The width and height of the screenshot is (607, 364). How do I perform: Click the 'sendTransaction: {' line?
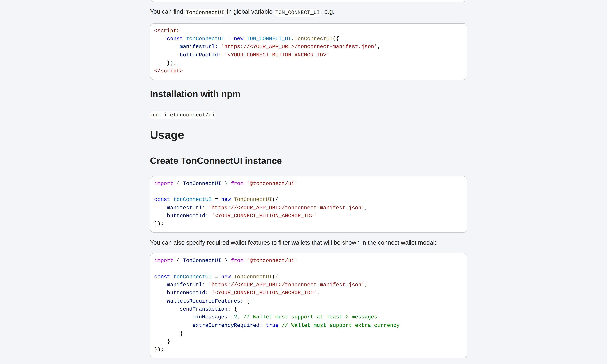208,309
